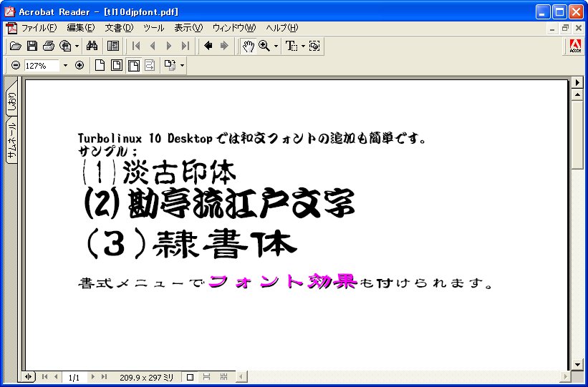Expand the Zoom tool dropdown arrow
The height and width of the screenshot is (387, 588).
tap(276, 46)
